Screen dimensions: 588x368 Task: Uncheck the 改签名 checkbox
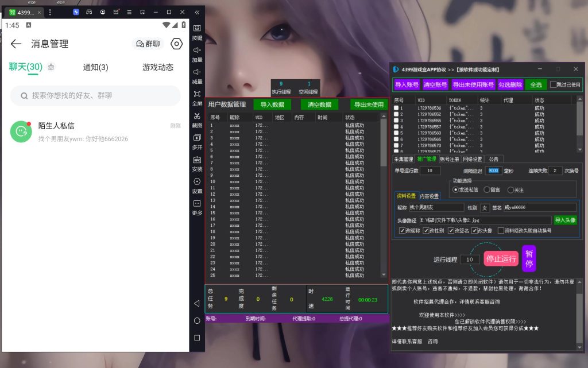tap(451, 230)
